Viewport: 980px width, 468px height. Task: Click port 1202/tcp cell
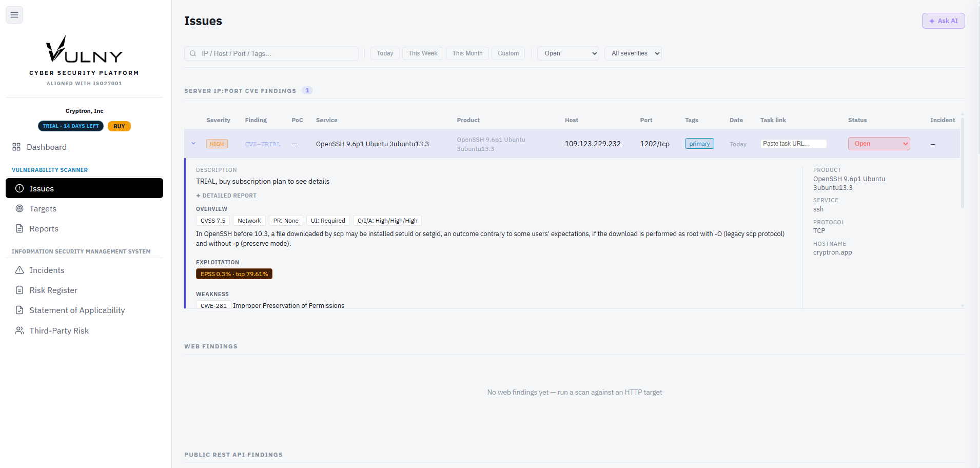pos(655,144)
